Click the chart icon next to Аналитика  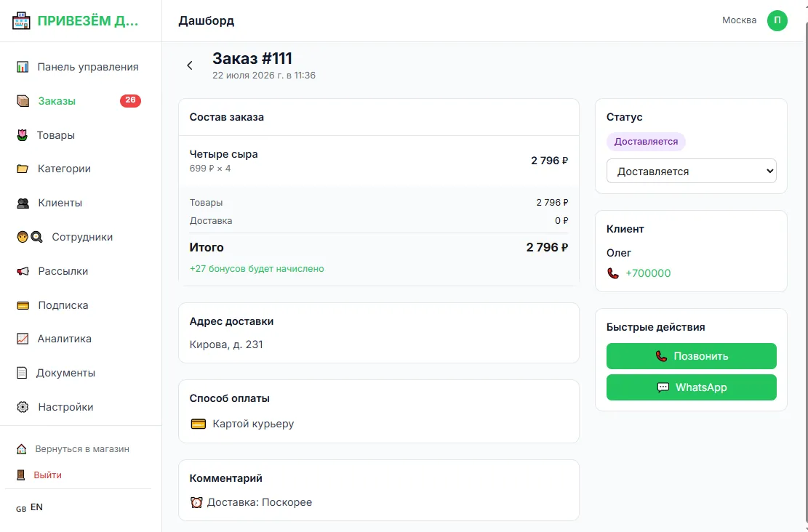(x=23, y=339)
